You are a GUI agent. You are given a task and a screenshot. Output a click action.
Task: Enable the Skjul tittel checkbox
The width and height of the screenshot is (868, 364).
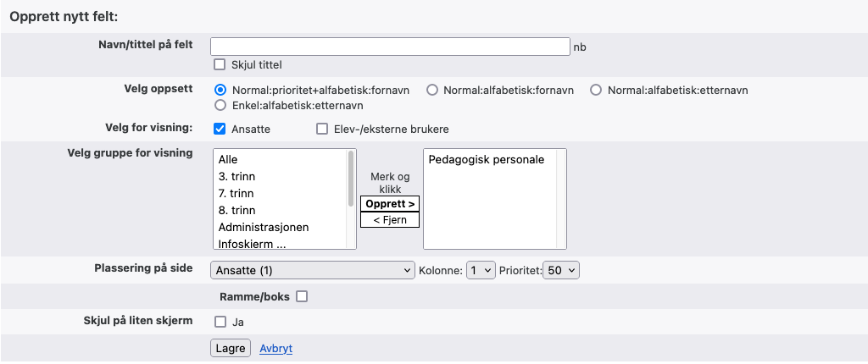(x=220, y=64)
